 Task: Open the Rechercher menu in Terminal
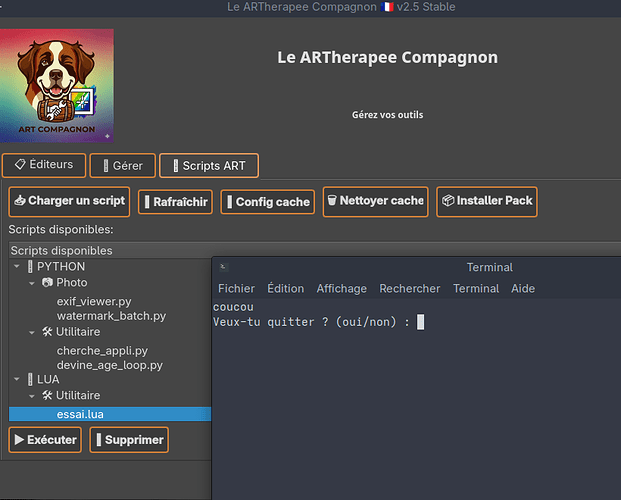[410, 288]
